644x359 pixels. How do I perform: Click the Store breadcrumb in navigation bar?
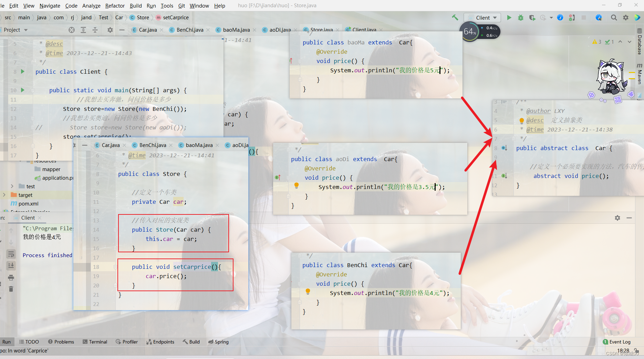tap(139, 18)
